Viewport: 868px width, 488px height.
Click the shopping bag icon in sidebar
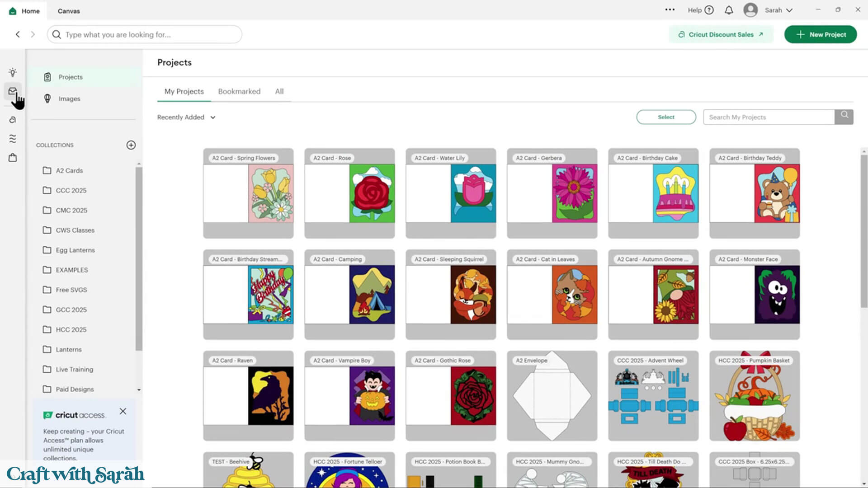pos(13,158)
